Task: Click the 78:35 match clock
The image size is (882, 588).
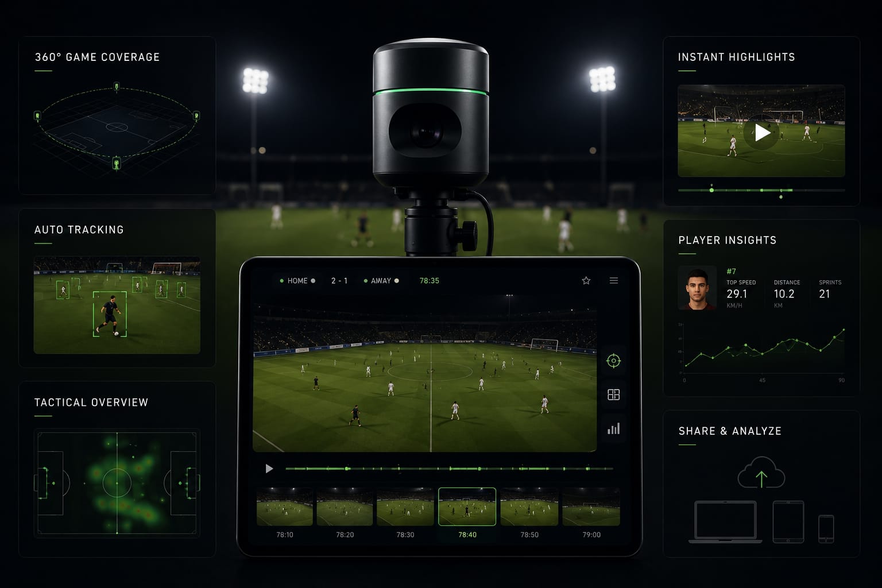Action: coord(430,281)
